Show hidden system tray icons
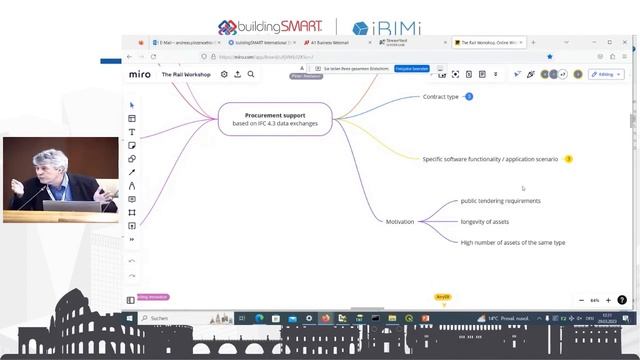Image resolution: width=640 pixels, height=360 pixels. coord(539,318)
